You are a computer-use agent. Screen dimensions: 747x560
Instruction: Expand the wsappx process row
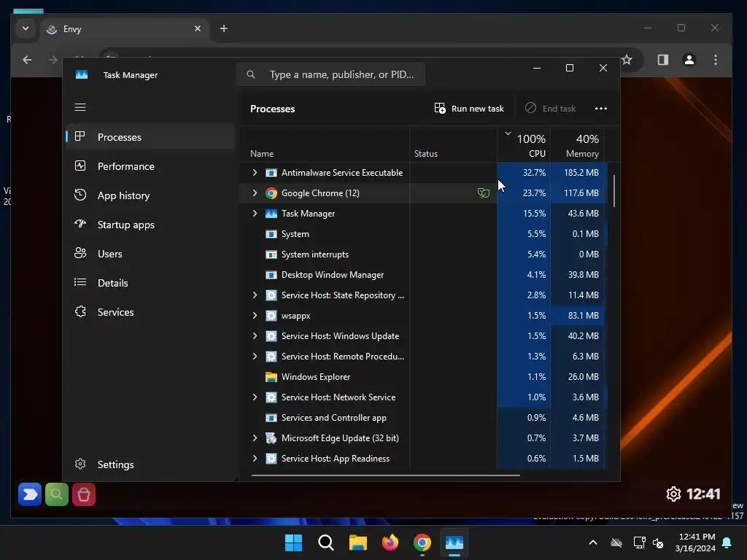point(255,315)
